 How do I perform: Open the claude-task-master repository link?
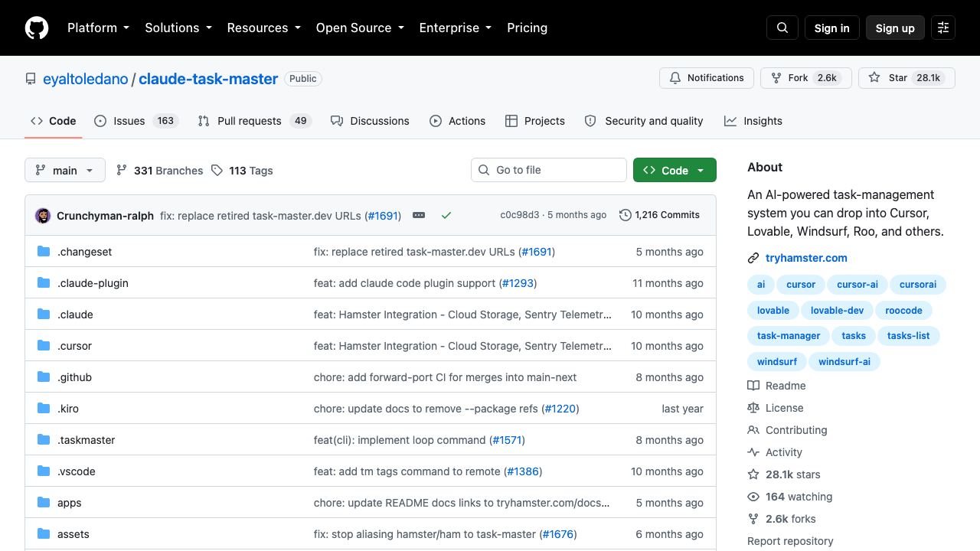click(x=208, y=79)
